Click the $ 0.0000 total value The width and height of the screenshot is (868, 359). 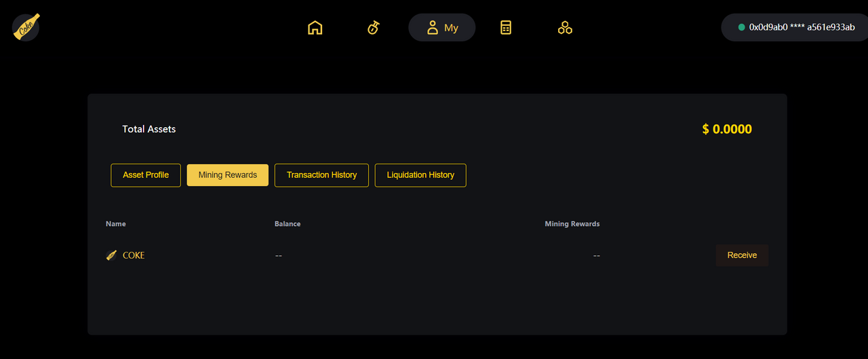(727, 129)
